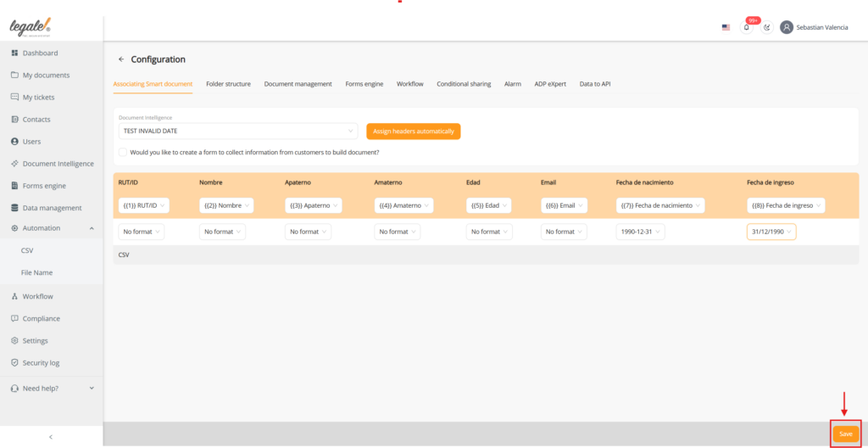Switch to the Forms engine tab
Image resolution: width=868 pixels, height=448 pixels.
[x=364, y=84]
